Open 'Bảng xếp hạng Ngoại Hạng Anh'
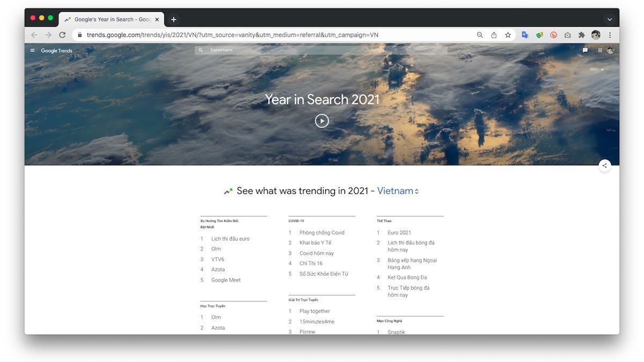This screenshot has width=644, height=362. tap(412, 264)
